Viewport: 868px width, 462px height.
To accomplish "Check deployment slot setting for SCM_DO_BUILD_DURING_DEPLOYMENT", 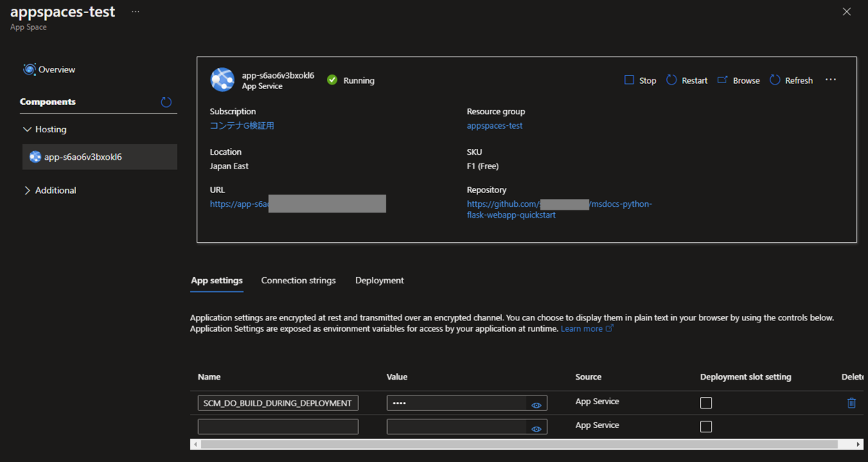I will point(706,403).
